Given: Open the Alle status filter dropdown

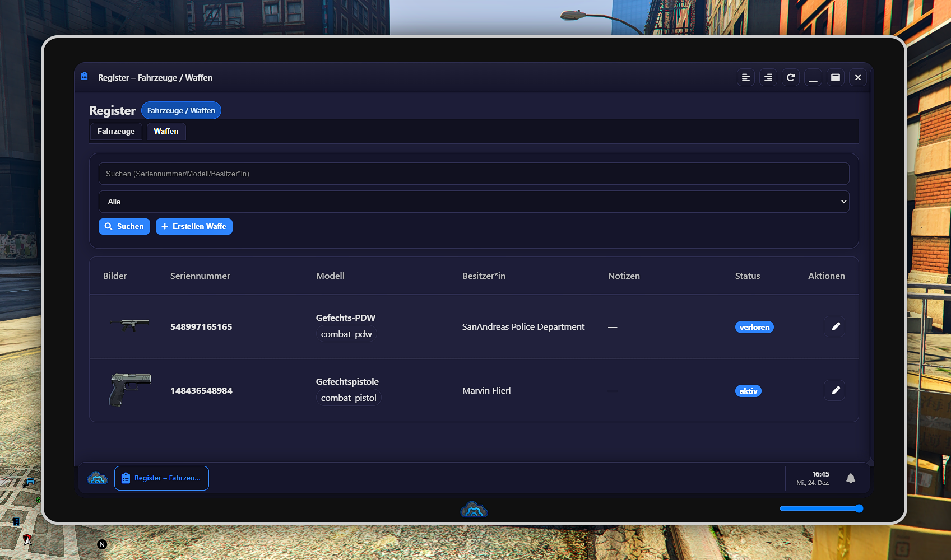Looking at the screenshot, I should coord(474,202).
